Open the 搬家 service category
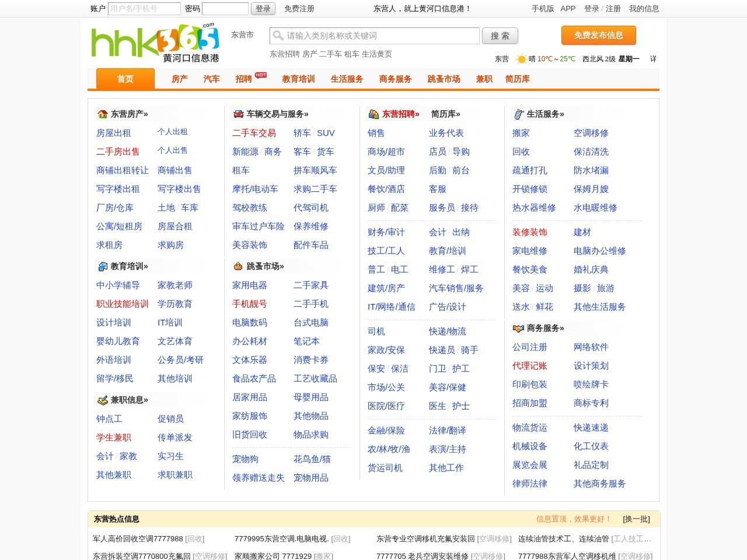Image resolution: width=747 pixels, height=560 pixels. coord(521,133)
